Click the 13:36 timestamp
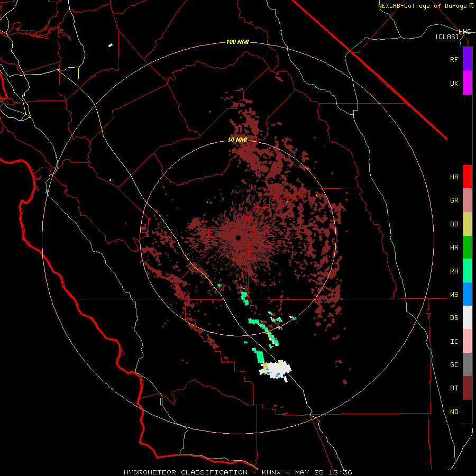Screen dimensions: 476x476 pyautogui.click(x=341, y=472)
